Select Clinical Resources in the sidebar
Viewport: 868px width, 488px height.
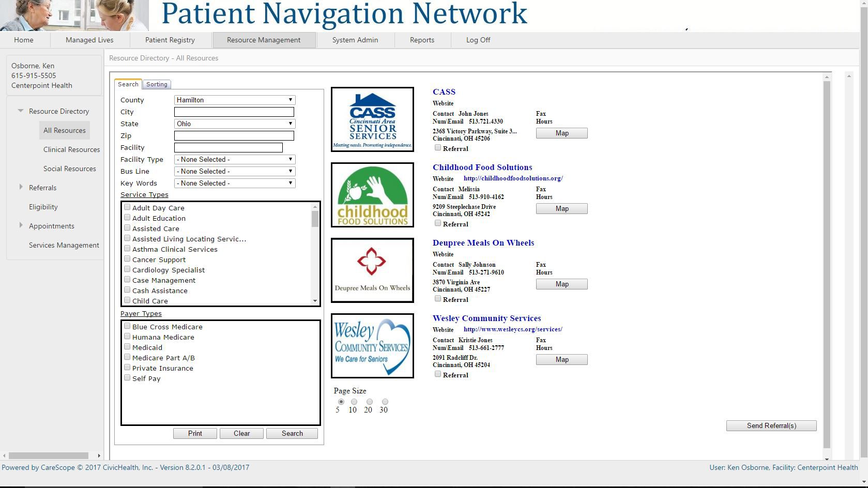[x=72, y=149]
